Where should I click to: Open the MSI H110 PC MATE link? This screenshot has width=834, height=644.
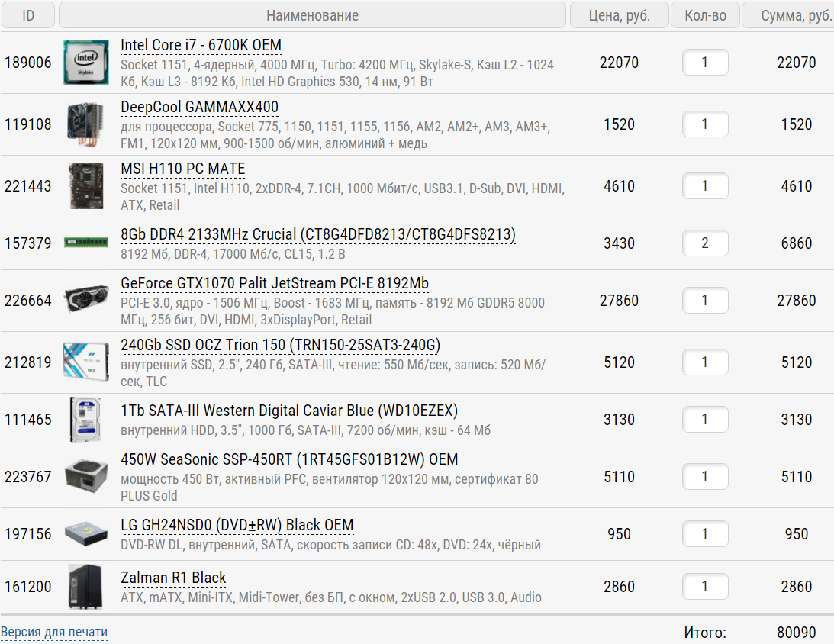point(183,169)
